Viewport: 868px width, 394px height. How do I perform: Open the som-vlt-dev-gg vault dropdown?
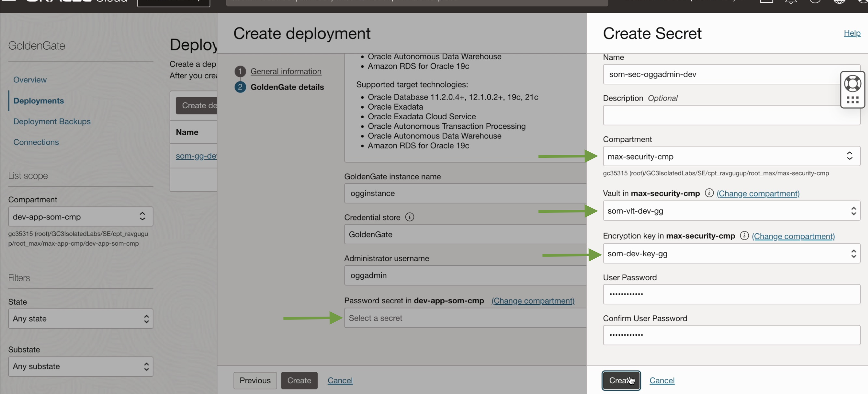[x=731, y=211]
